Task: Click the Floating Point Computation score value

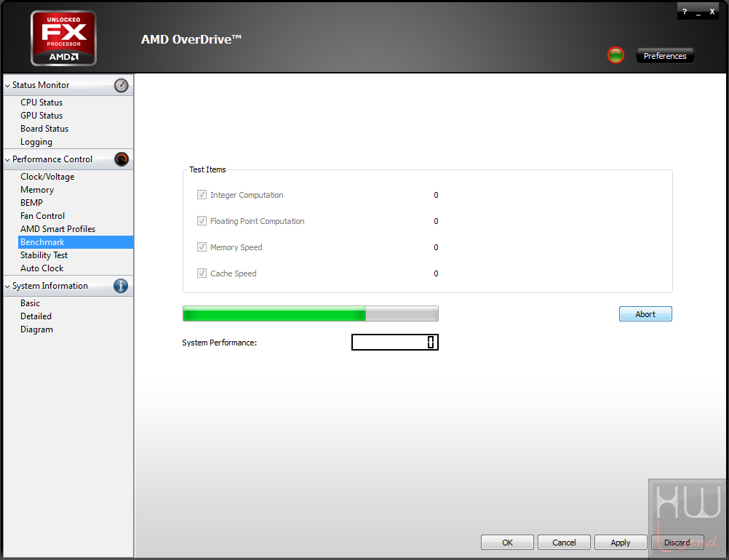Action: coord(436,221)
